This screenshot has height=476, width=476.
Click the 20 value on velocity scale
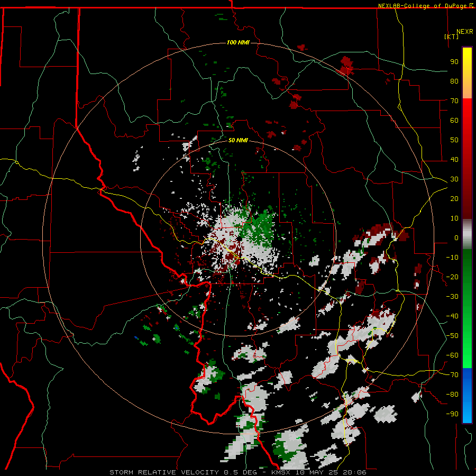point(454,198)
